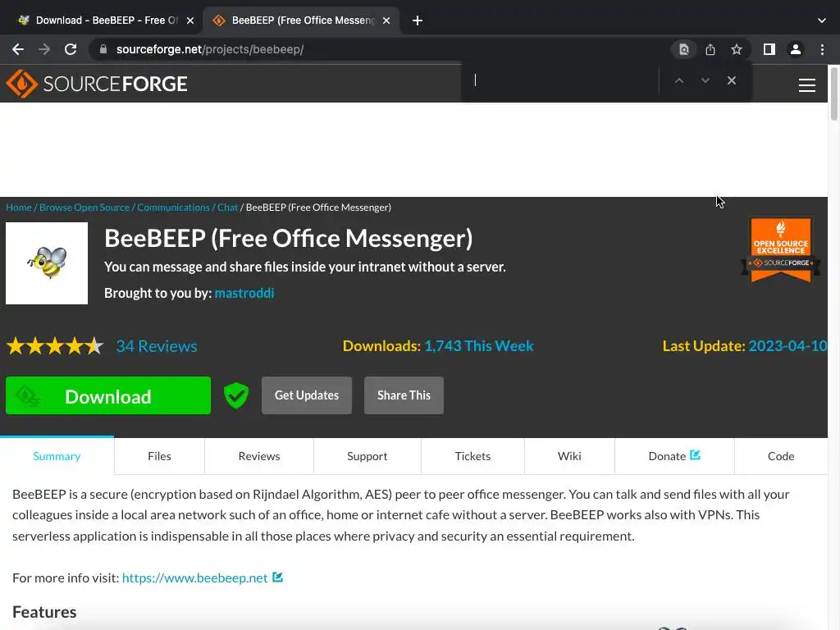
Task: Open the SourceForge hamburger menu
Action: [x=807, y=85]
